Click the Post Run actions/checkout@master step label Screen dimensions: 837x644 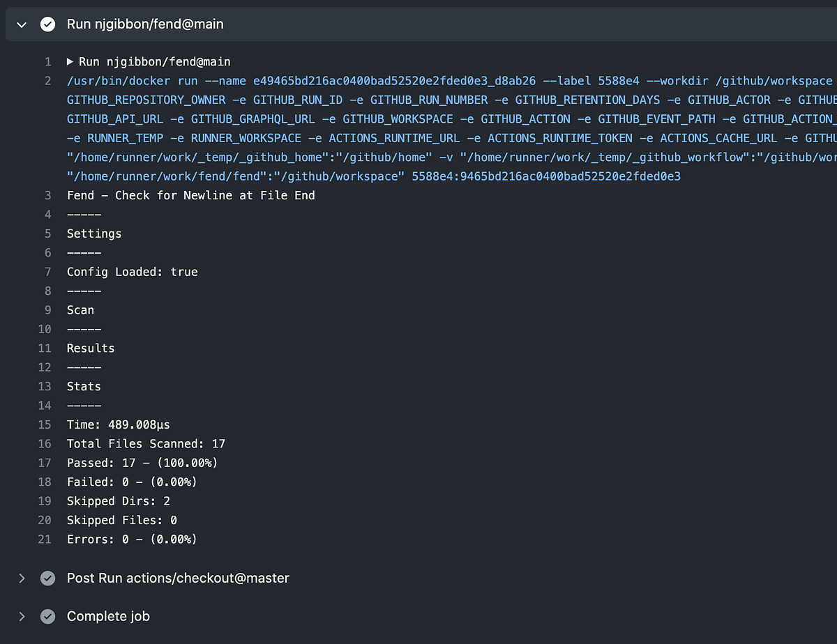(178, 578)
